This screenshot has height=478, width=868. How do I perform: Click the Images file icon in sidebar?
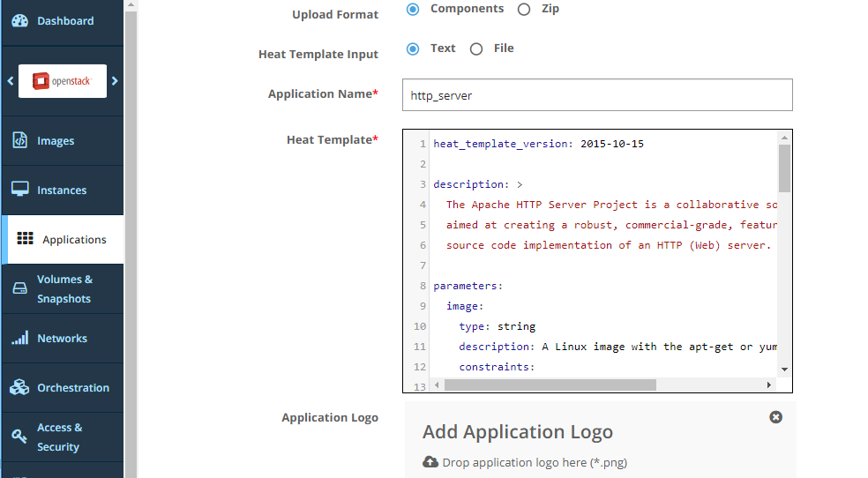coord(19,141)
